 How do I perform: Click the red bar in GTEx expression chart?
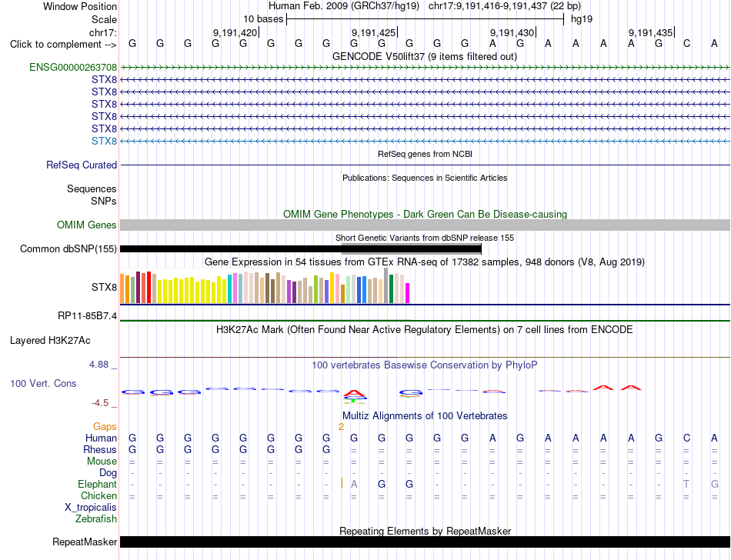pos(149,287)
